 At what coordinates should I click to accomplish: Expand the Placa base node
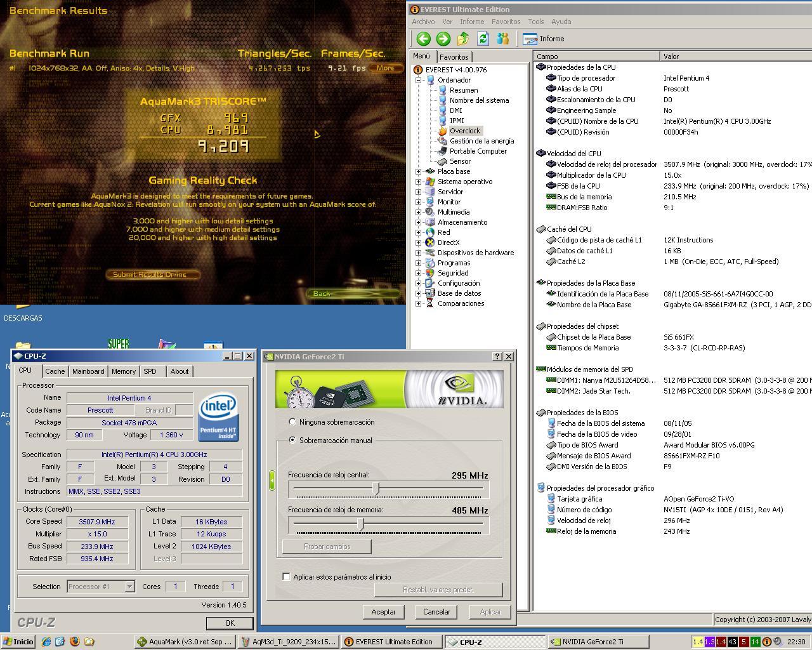(x=419, y=171)
